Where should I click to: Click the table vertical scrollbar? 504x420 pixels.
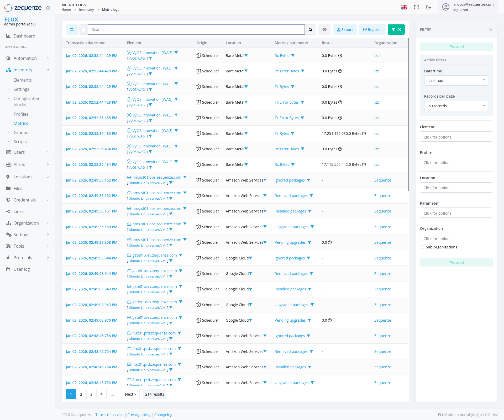pos(408,115)
